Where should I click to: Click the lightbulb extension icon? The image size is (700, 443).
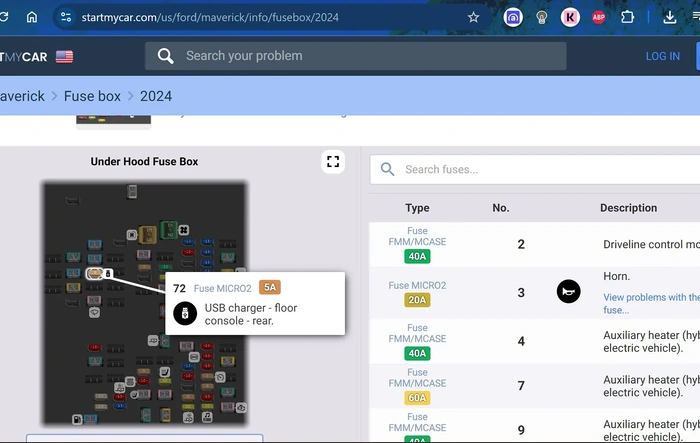[x=542, y=17]
